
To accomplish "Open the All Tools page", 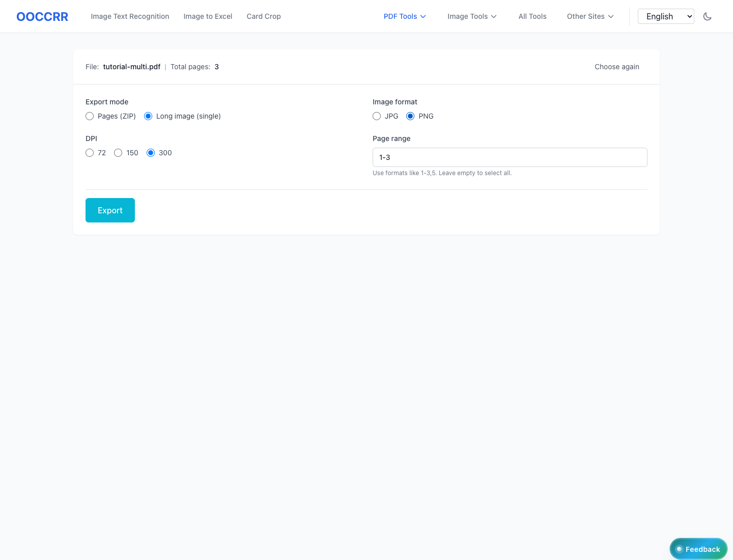I will [532, 16].
